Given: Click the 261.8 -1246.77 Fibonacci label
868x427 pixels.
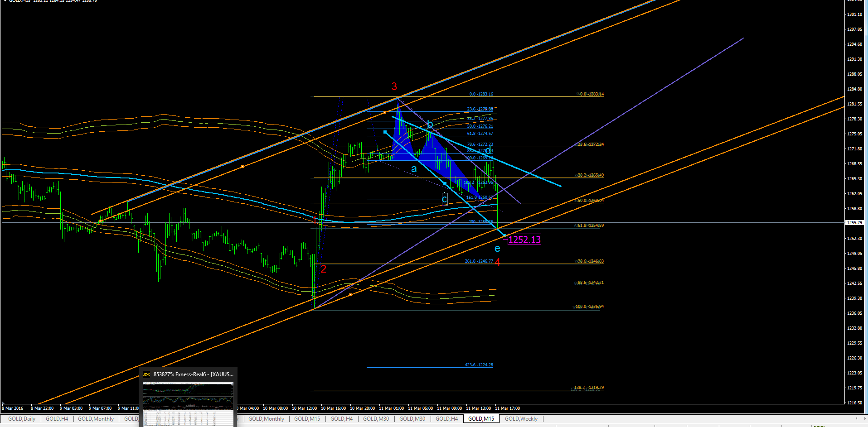Looking at the screenshot, I should (479, 261).
